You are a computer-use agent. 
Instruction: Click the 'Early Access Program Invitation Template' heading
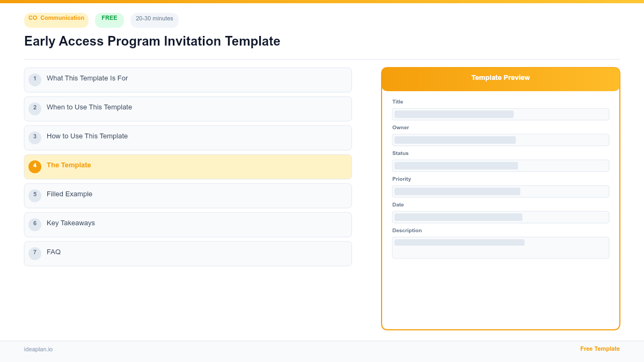(x=152, y=41)
